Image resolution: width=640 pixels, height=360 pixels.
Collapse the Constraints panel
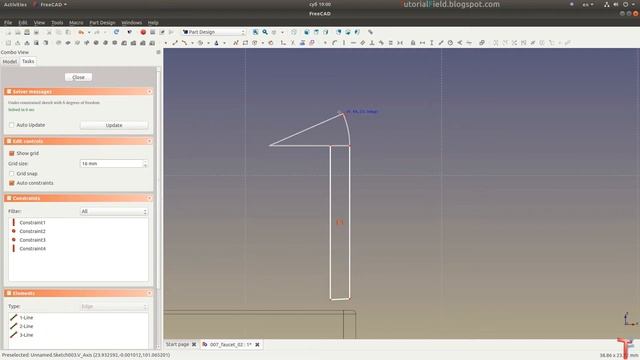pos(149,198)
